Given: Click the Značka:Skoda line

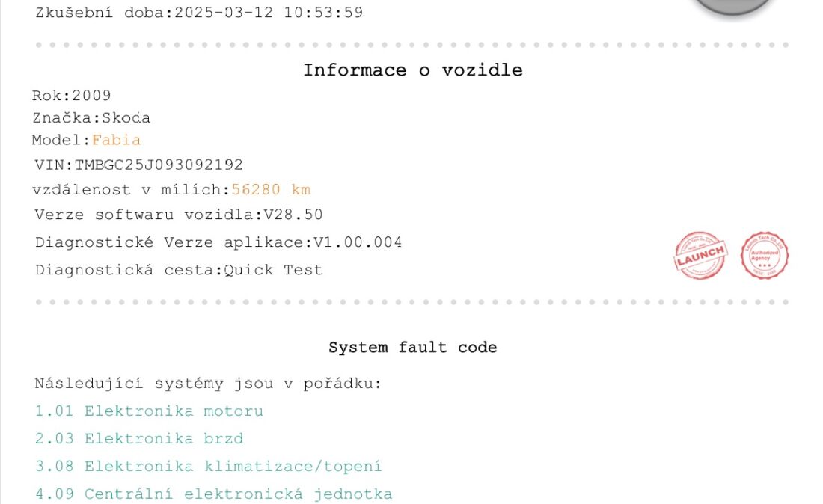Looking at the screenshot, I should tap(91, 118).
